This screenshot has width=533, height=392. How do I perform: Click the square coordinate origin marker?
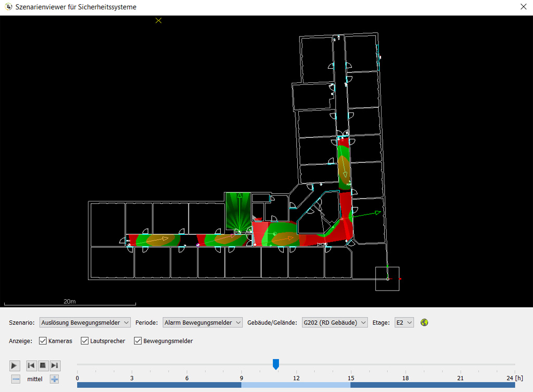click(x=387, y=279)
